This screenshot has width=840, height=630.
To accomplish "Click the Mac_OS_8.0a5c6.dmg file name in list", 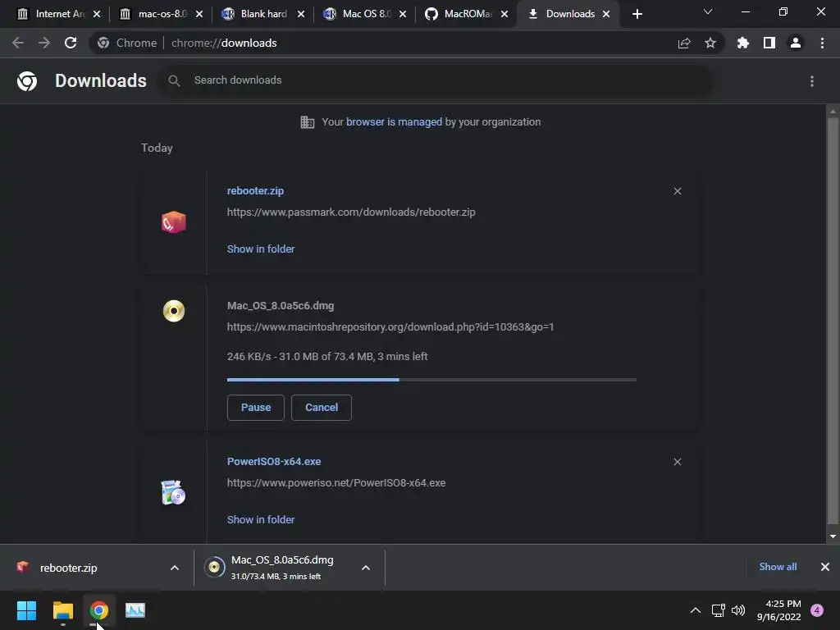I will click(x=281, y=306).
